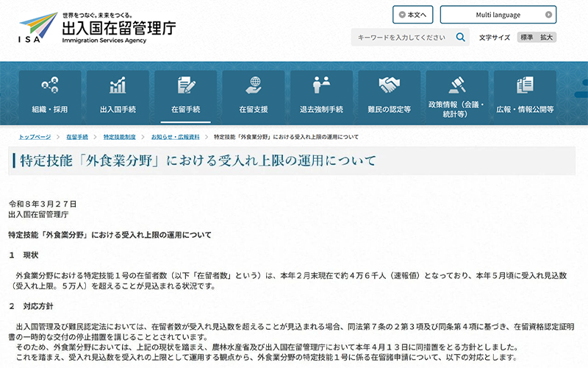Click the ISA logo in the header
The width and height of the screenshot is (588, 368).
(38, 27)
